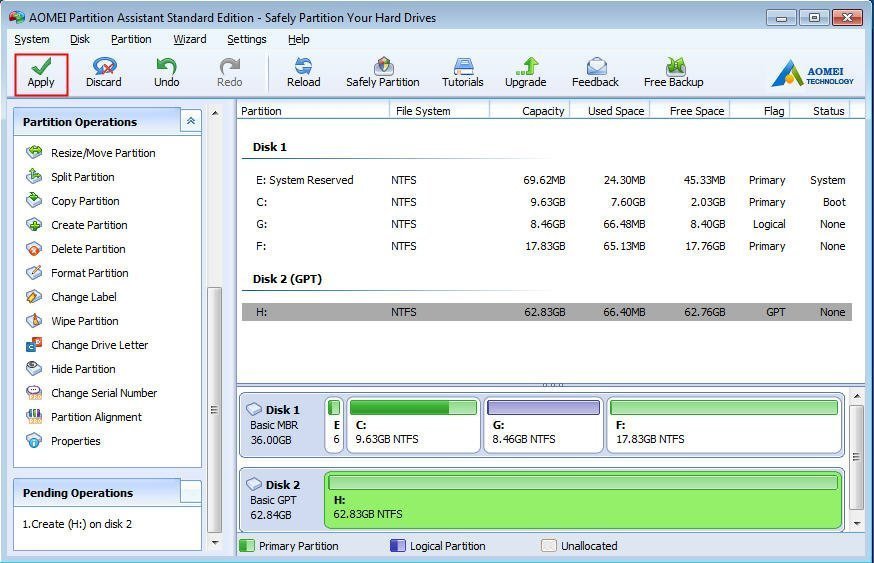Open the Change Label operation
Viewport: 874px width, 563px height.
(71, 297)
